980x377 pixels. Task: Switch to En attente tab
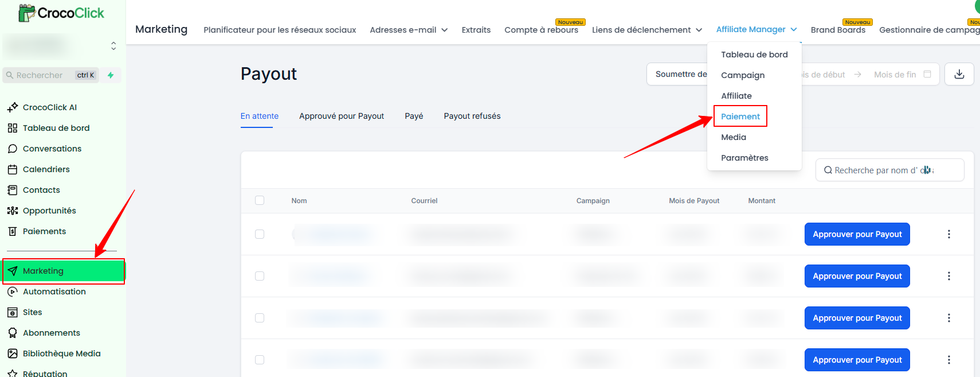point(260,116)
